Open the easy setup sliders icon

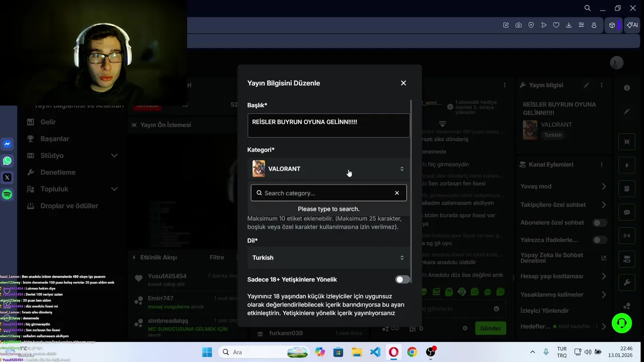coord(581,25)
